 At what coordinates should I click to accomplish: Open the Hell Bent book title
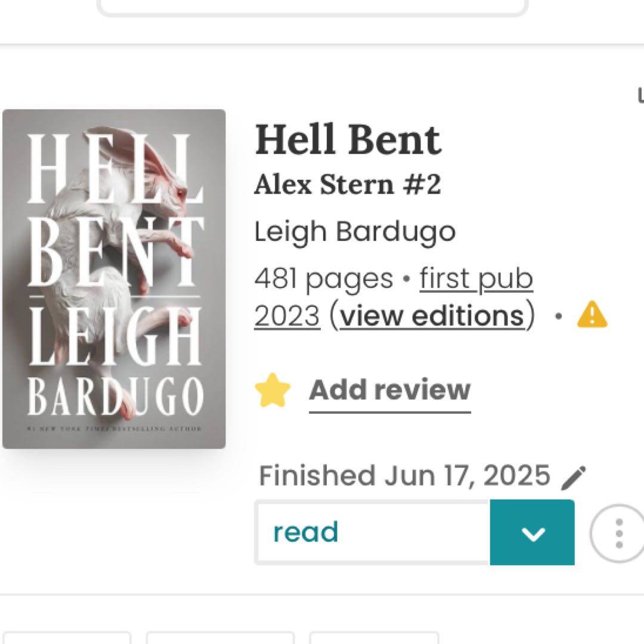[x=348, y=140]
